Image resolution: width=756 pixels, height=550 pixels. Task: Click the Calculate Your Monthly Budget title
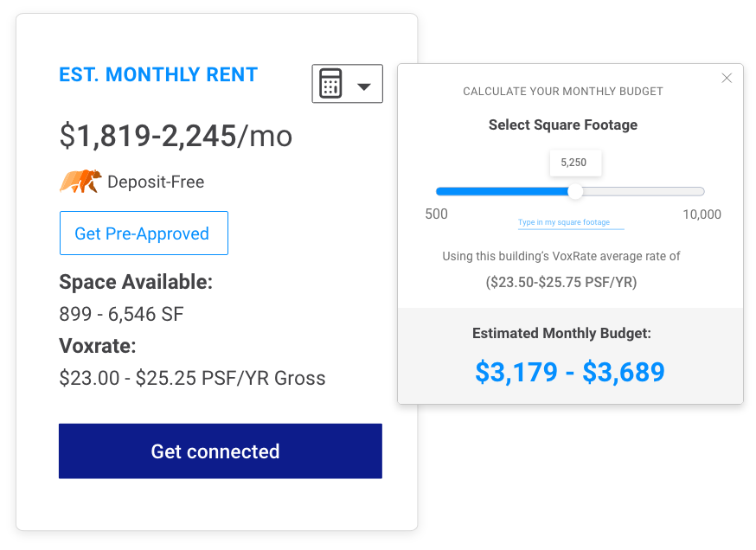click(562, 91)
